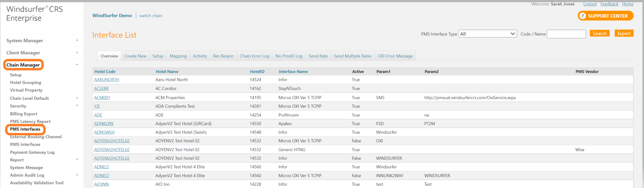This screenshot has width=644, height=188.
Task: Switch to the Overview tab
Action: point(109,56)
